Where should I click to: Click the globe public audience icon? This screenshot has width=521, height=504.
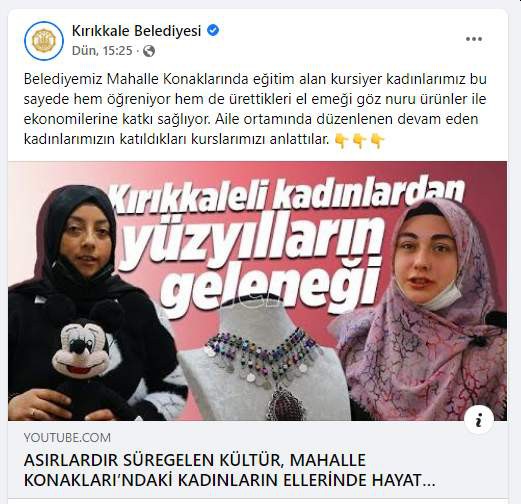(149, 51)
